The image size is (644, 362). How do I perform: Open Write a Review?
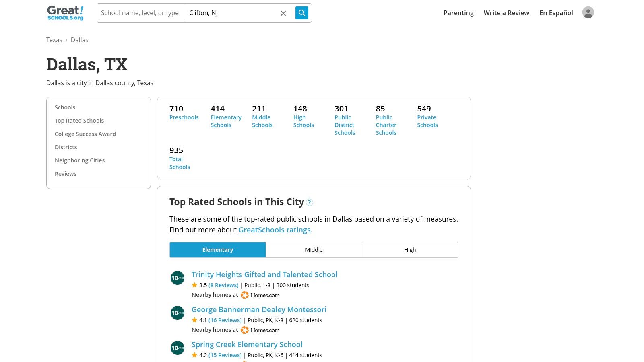pyautogui.click(x=506, y=13)
